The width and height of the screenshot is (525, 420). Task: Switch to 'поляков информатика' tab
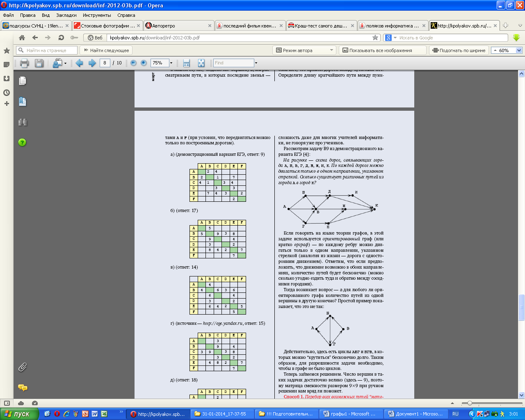point(393,25)
